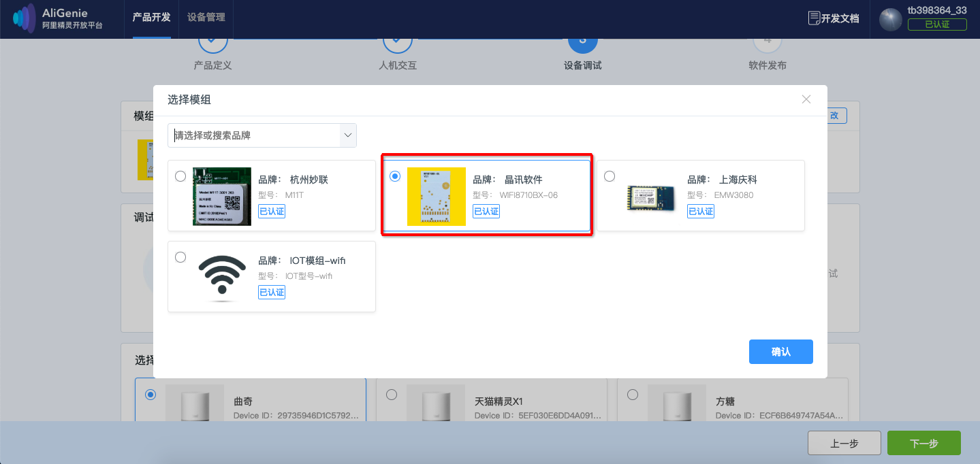Select the 杭州妙联 radio button

click(x=180, y=176)
